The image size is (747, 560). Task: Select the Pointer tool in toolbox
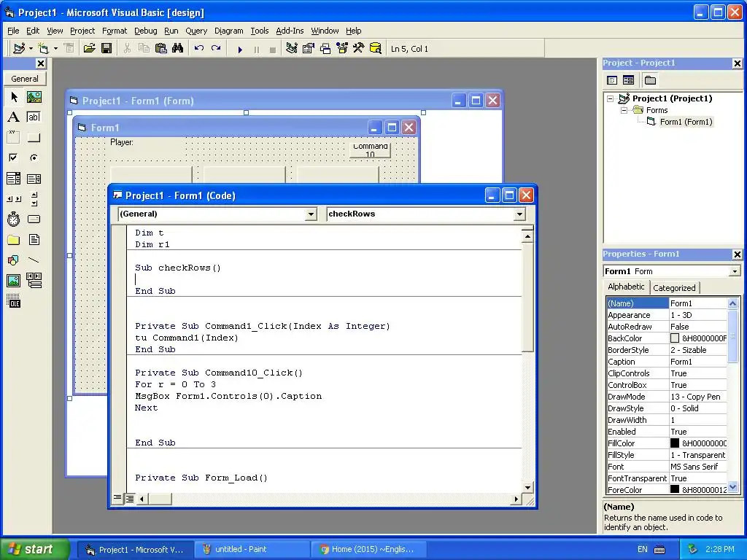[x=14, y=97]
